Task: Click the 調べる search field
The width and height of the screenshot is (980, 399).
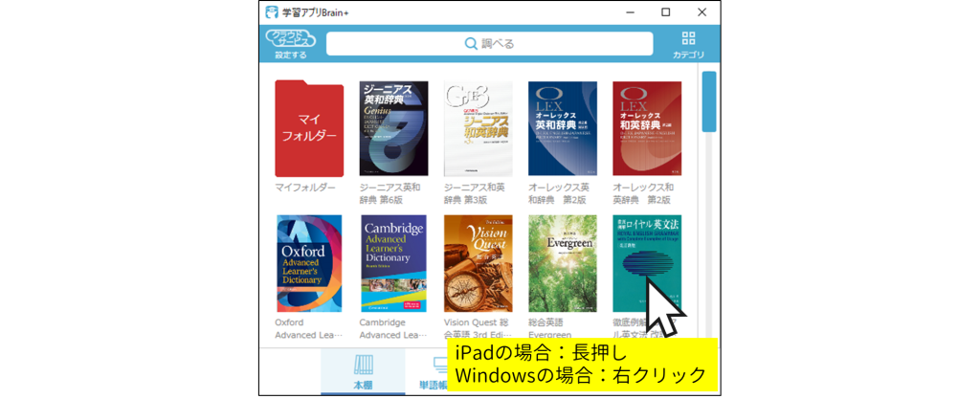Action: [x=489, y=44]
